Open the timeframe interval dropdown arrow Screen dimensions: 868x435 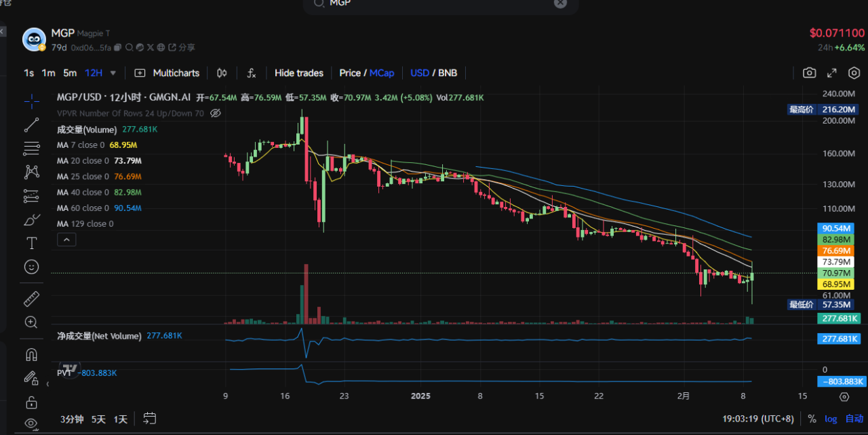tap(113, 73)
